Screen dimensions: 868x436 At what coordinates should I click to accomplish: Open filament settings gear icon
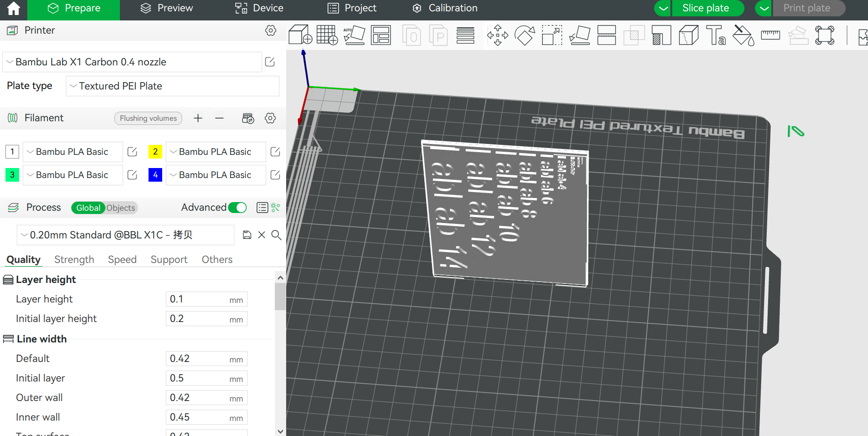click(x=270, y=118)
